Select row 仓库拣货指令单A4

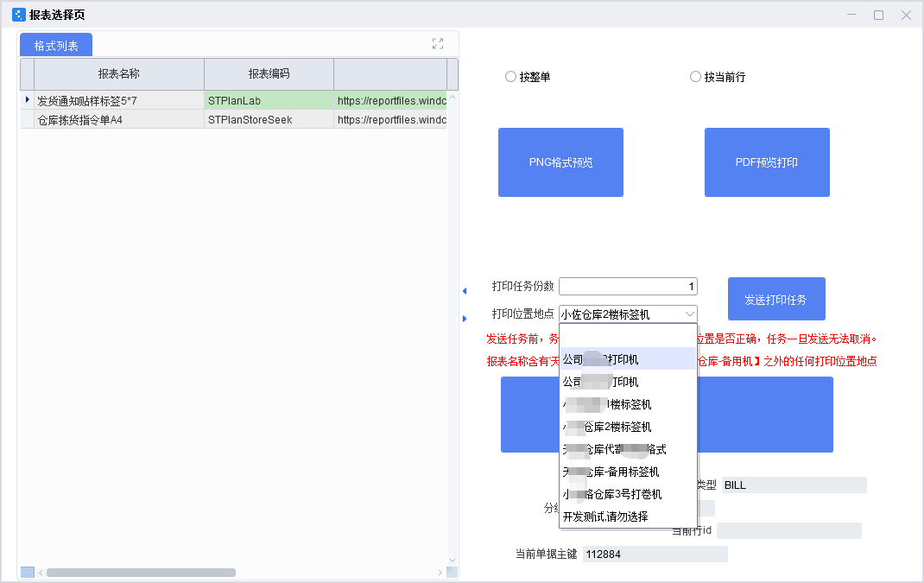click(x=119, y=119)
